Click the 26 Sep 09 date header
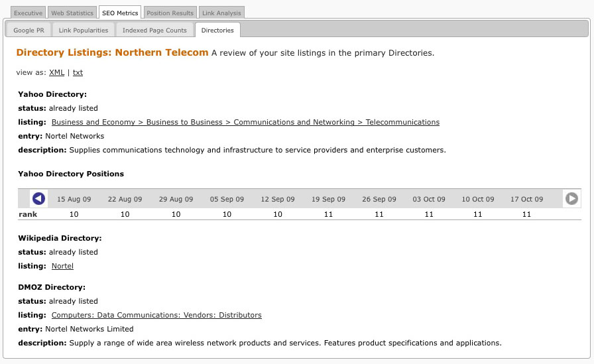 379,199
